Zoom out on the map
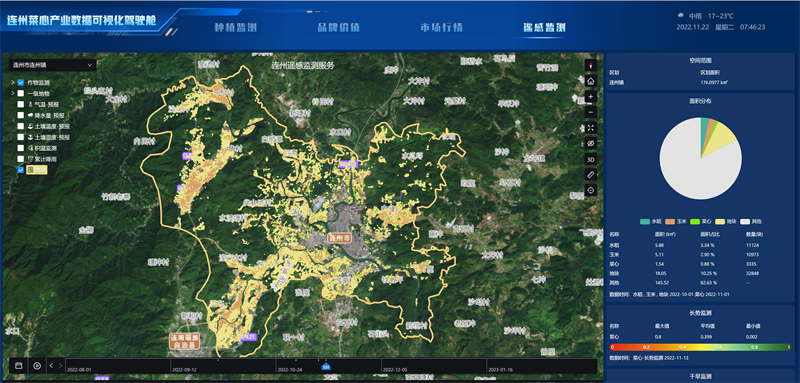800x383 pixels. point(591,112)
